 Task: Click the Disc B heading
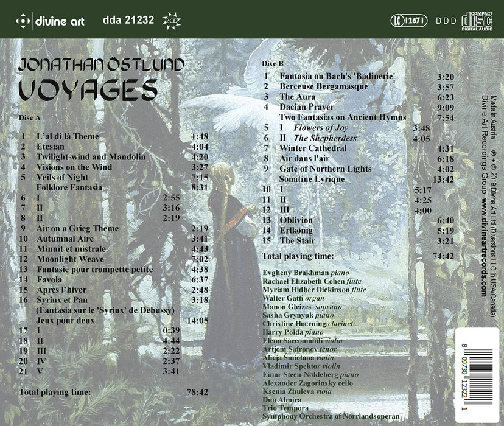273,64
